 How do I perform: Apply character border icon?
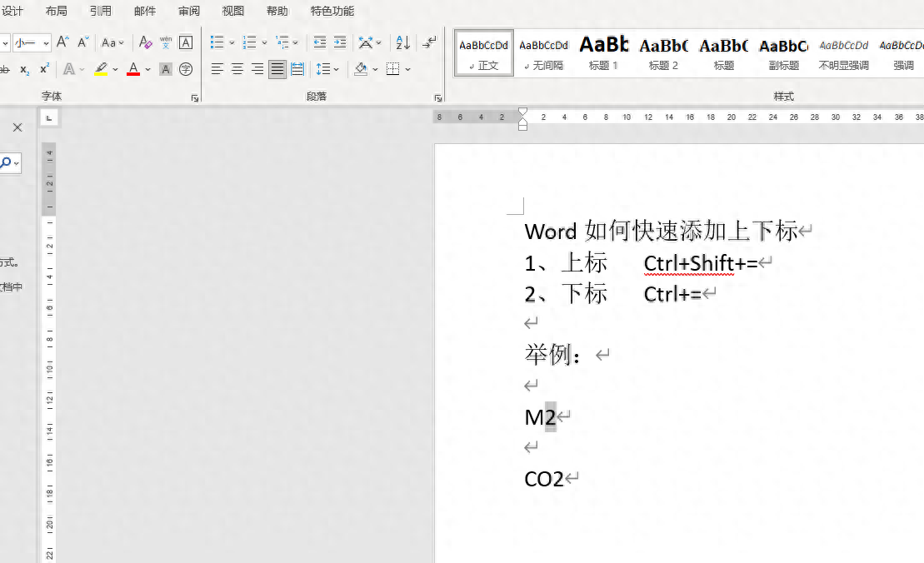tap(186, 42)
